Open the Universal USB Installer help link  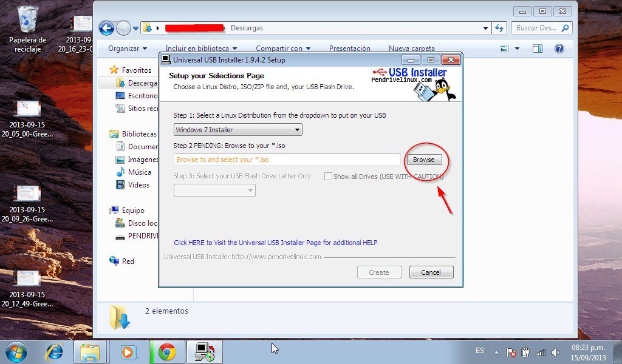[x=275, y=243]
